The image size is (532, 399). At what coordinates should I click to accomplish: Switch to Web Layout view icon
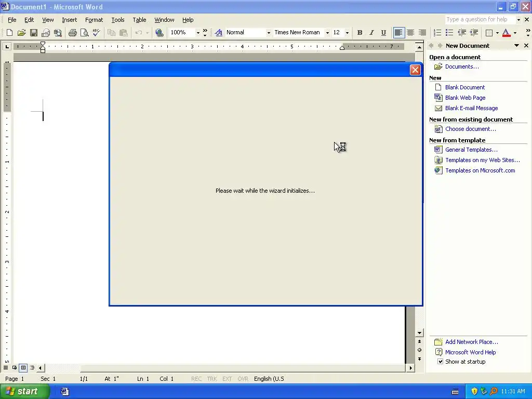tap(15, 368)
